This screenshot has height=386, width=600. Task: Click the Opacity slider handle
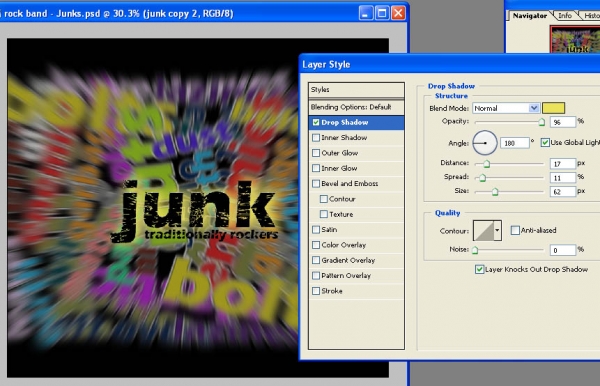(x=541, y=122)
